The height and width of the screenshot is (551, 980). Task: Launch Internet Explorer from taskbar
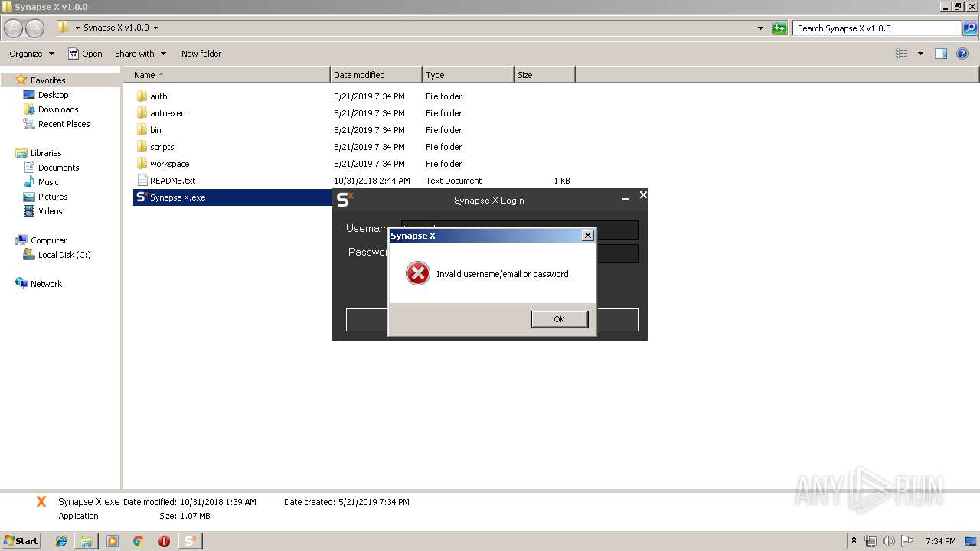coord(61,541)
